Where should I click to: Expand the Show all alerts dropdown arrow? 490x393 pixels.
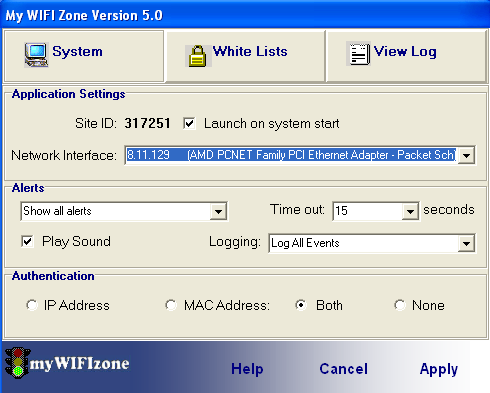pyautogui.click(x=218, y=211)
